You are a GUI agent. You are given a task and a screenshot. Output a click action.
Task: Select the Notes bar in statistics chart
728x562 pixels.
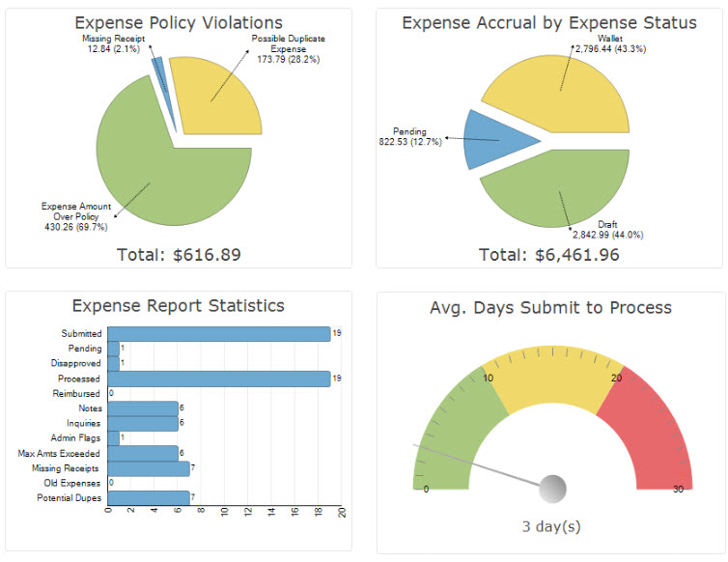coord(143,408)
